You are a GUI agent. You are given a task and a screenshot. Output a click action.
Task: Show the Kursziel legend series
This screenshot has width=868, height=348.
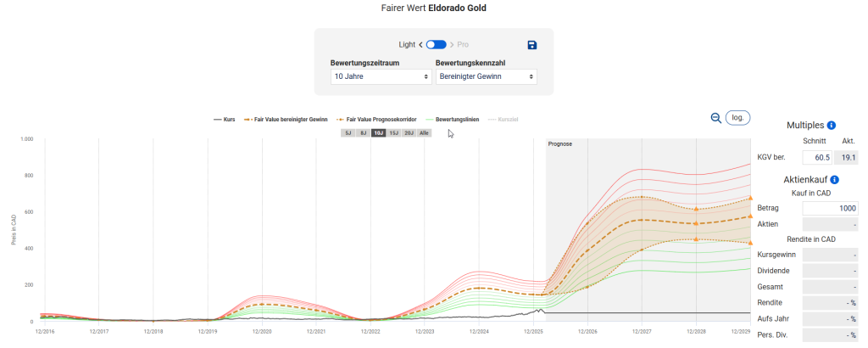point(507,120)
